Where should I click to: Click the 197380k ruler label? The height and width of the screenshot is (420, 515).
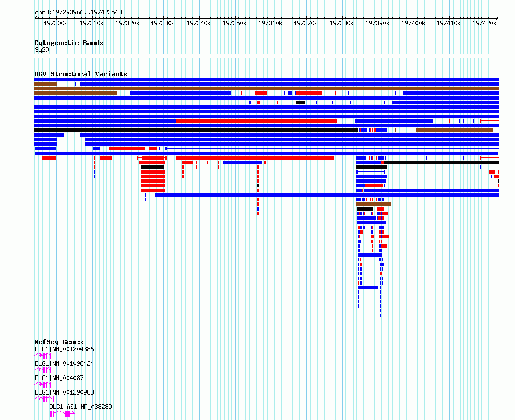(x=341, y=23)
